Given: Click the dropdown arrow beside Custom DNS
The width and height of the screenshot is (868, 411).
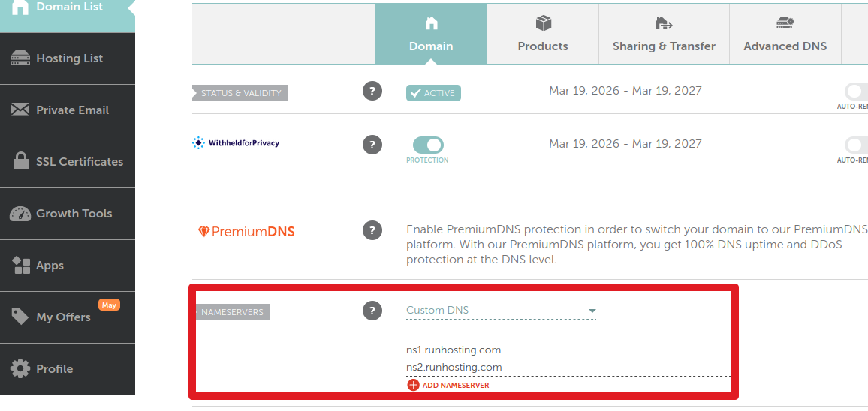Looking at the screenshot, I should tap(592, 311).
